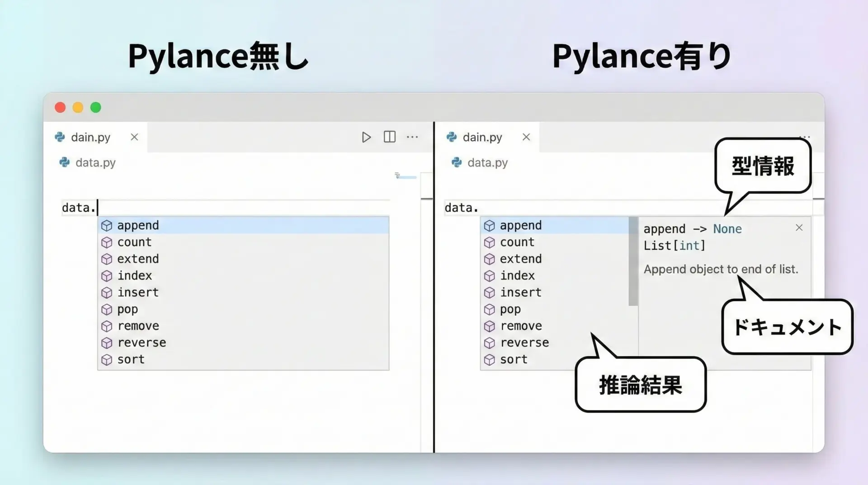Click the data.py breadcrumb in right pane
The width and height of the screenshot is (868, 485).
(487, 162)
